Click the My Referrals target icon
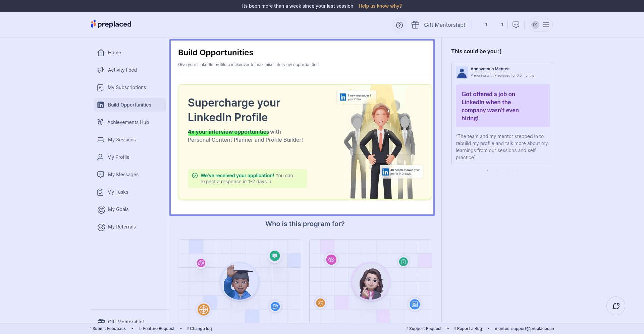 101,227
